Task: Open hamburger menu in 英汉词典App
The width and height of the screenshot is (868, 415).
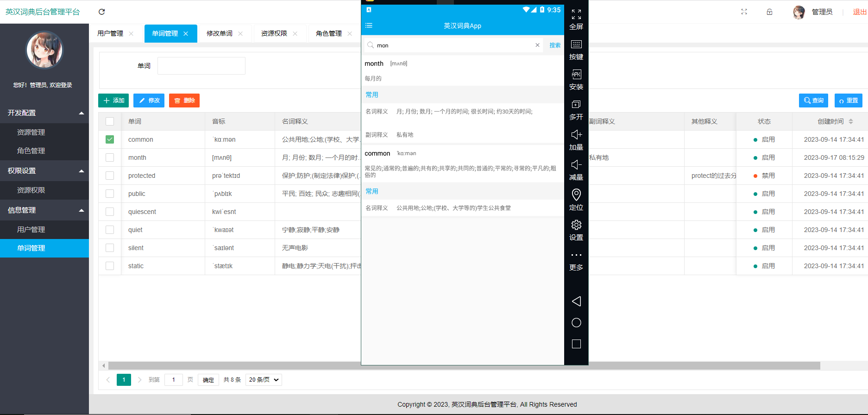Action: click(x=369, y=25)
